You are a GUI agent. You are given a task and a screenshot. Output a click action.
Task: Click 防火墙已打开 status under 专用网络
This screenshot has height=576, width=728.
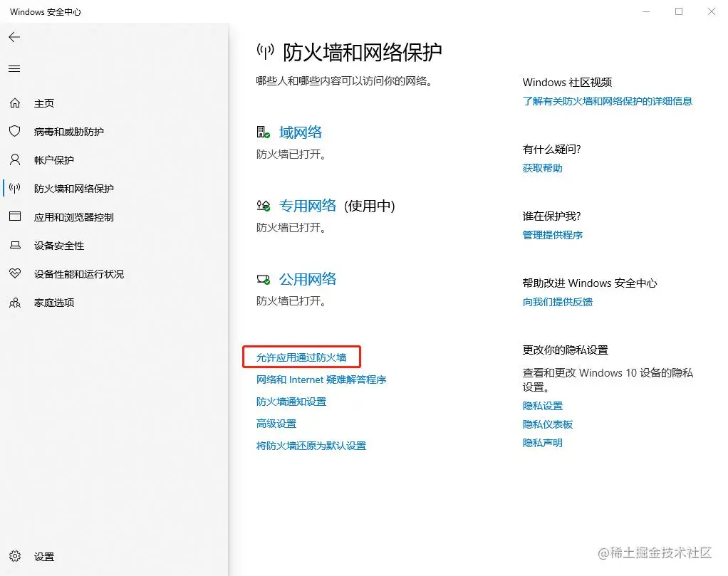[291, 227]
